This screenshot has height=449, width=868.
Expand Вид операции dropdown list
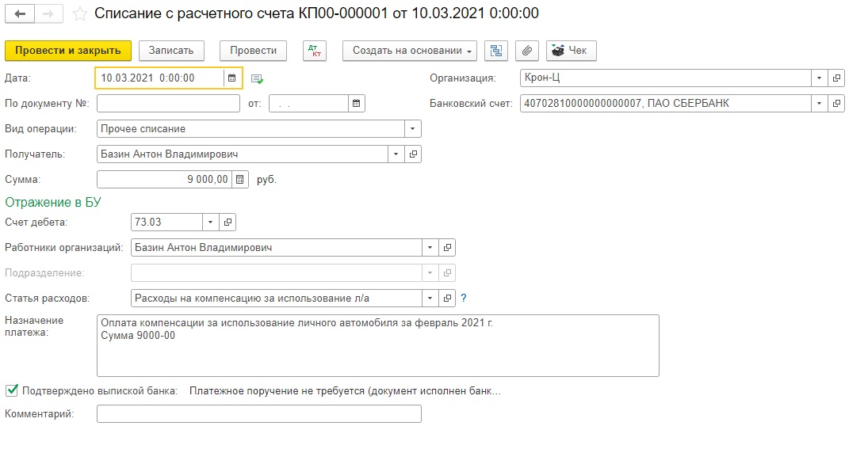click(412, 129)
